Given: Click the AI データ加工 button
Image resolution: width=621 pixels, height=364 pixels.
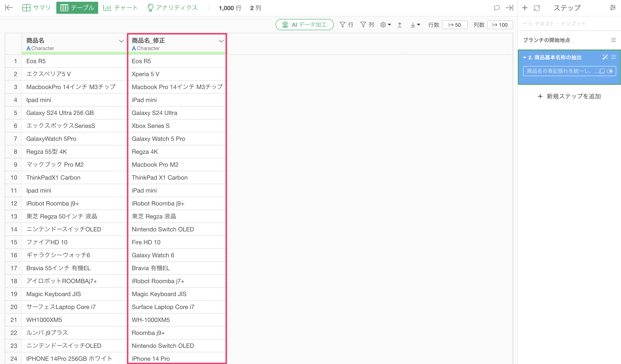Looking at the screenshot, I should pos(304,25).
